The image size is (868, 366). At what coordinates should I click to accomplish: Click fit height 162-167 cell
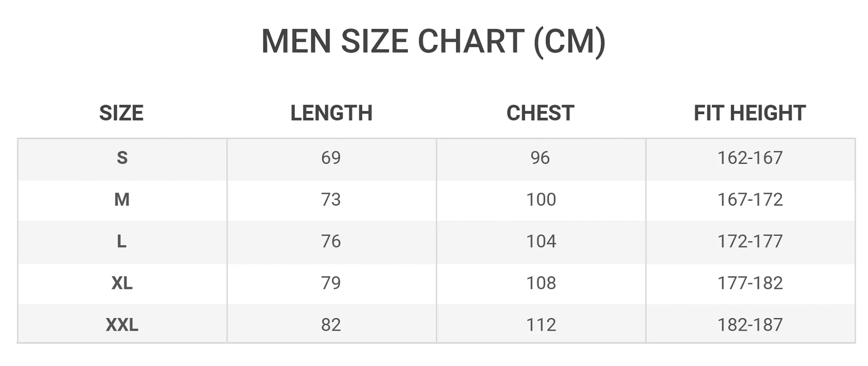tap(750, 158)
